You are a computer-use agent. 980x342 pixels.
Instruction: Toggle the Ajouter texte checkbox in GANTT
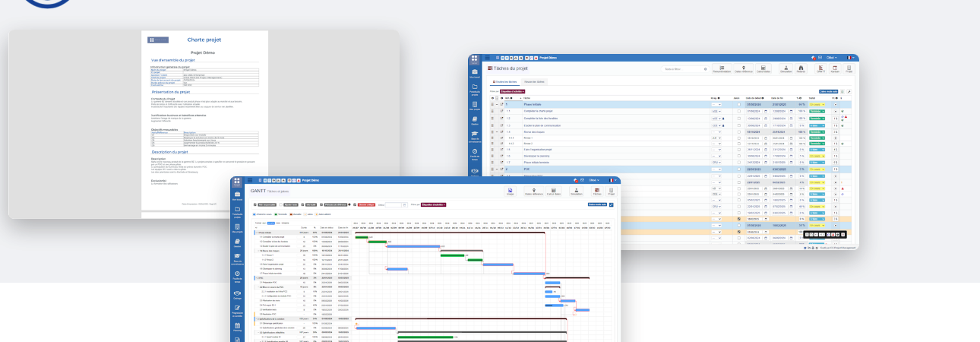point(281,204)
